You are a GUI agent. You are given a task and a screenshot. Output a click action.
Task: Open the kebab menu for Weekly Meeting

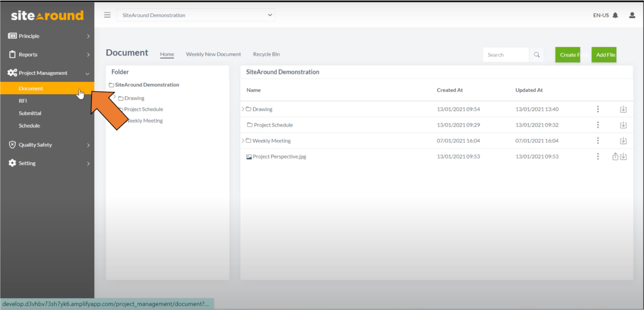(x=598, y=140)
